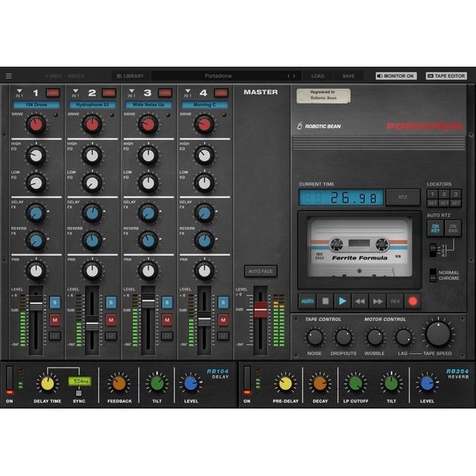Image resolution: width=476 pixels, height=476 pixels.
Task: Solo channel 4
Action: point(223,302)
